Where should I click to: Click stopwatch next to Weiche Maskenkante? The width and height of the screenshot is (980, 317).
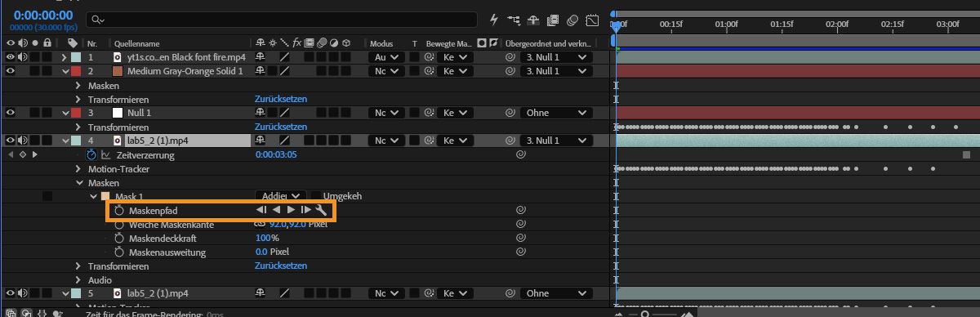tap(119, 224)
